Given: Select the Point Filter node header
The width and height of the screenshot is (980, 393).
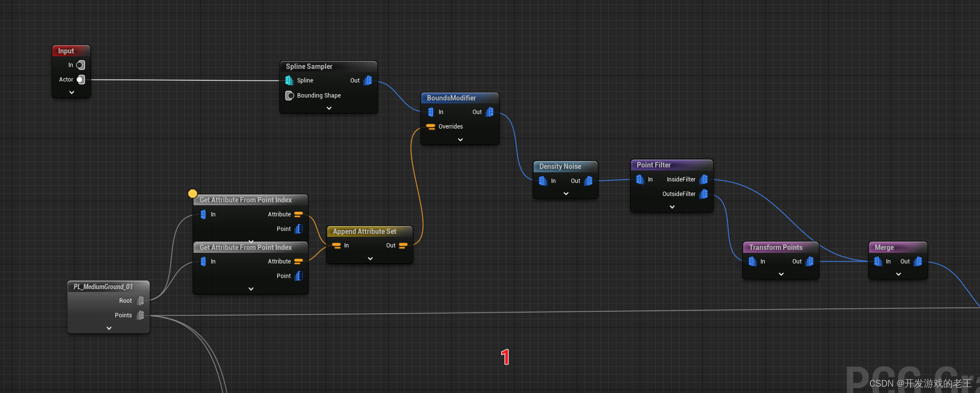Looking at the screenshot, I should pyautogui.click(x=672, y=165).
